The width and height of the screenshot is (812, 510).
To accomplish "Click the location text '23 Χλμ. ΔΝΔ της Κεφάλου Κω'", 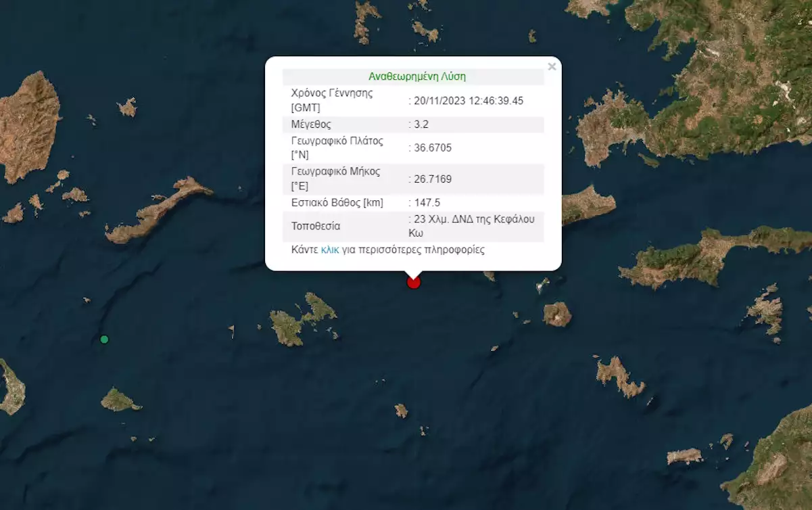I will (x=473, y=226).
